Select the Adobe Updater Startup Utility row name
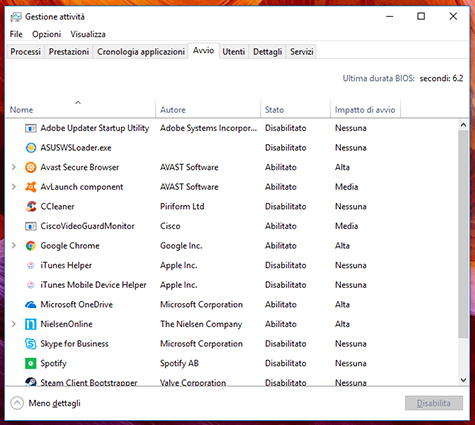Screen dimensions: 475x425 click(95, 128)
